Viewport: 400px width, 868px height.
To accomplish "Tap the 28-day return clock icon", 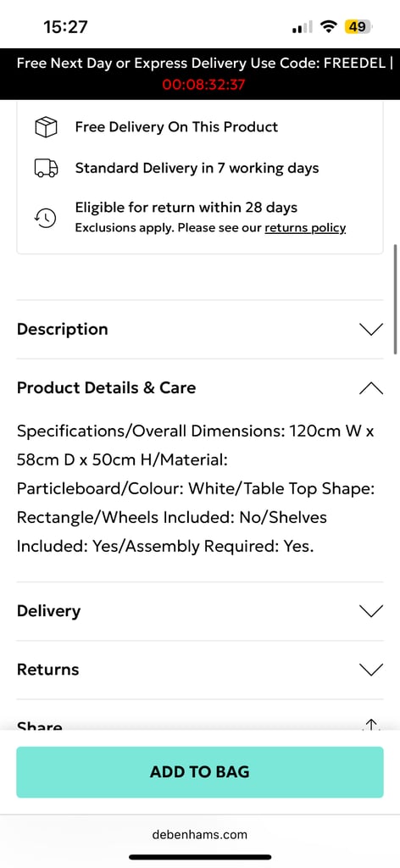I will point(47,218).
